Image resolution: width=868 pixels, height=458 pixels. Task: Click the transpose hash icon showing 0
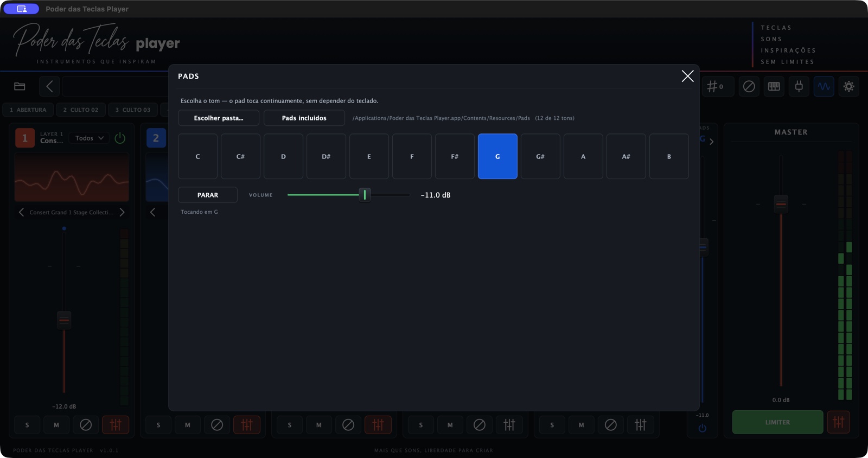tap(717, 86)
